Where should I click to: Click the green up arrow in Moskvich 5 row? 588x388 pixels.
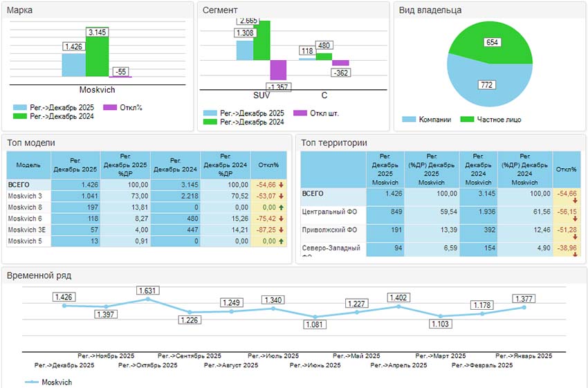point(282,241)
